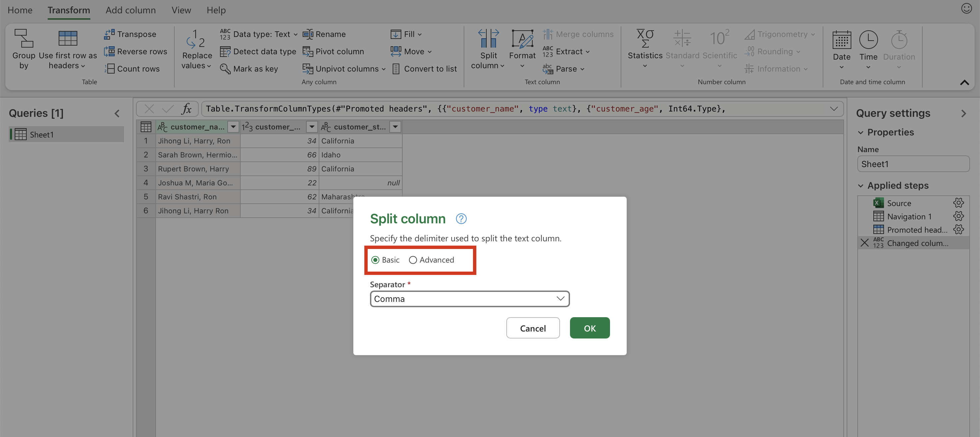
Task: Click the smiley feedback icon
Action: (x=966, y=8)
